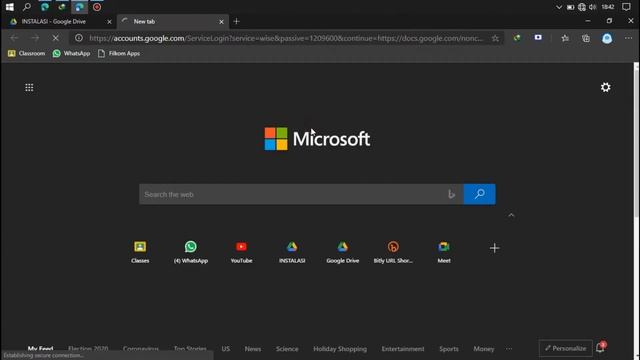
Task: Show more feed categories ellipsis
Action: pyautogui.click(x=509, y=349)
